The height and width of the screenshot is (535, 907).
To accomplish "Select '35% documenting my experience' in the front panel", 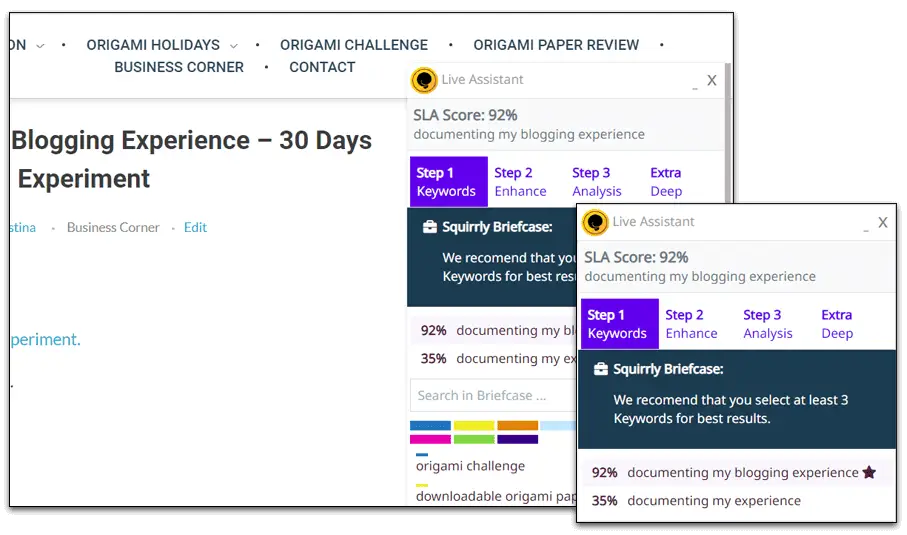I will (x=737, y=500).
